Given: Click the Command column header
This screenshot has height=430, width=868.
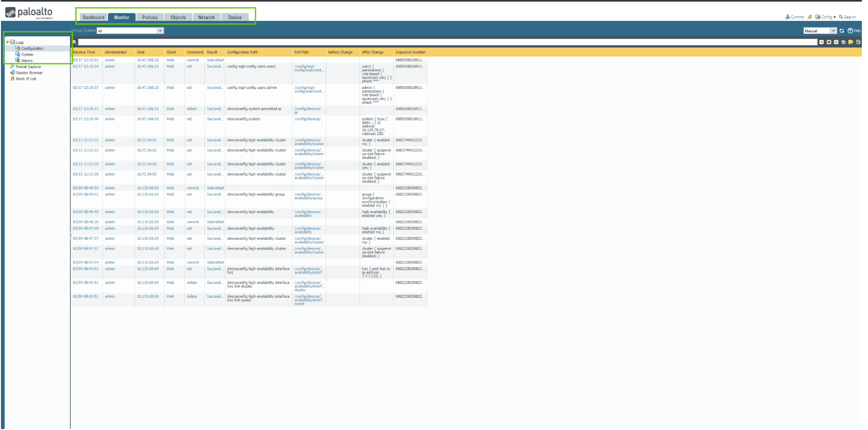Looking at the screenshot, I should [x=195, y=52].
